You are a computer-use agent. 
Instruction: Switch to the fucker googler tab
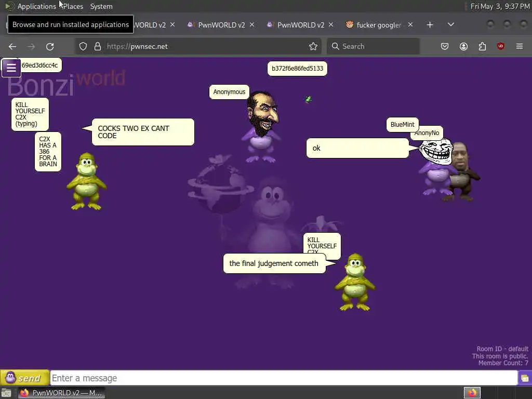(378, 25)
